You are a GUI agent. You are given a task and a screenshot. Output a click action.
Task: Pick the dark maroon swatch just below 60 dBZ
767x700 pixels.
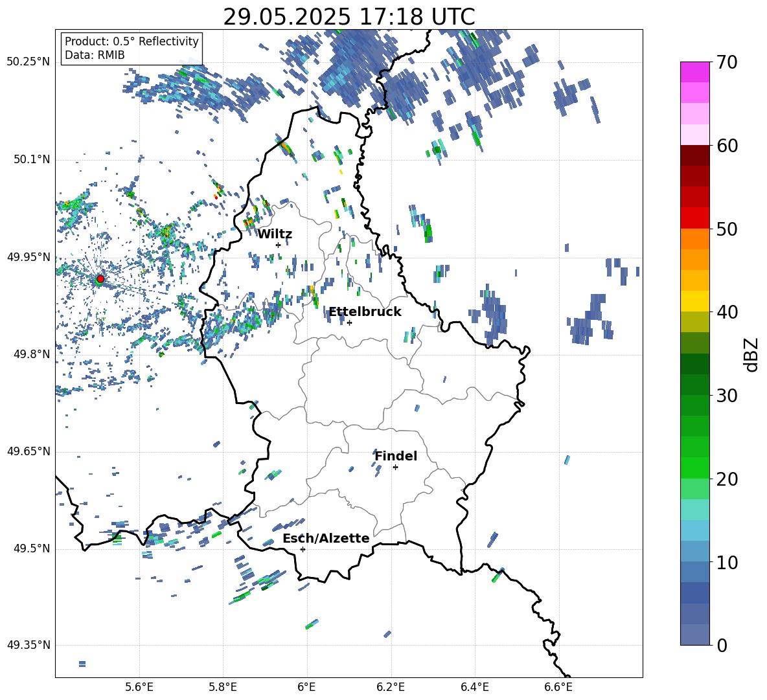[695, 155]
